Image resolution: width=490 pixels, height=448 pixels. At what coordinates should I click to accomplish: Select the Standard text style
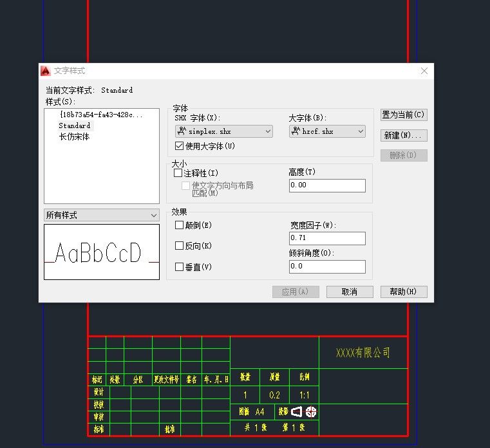[75, 126]
